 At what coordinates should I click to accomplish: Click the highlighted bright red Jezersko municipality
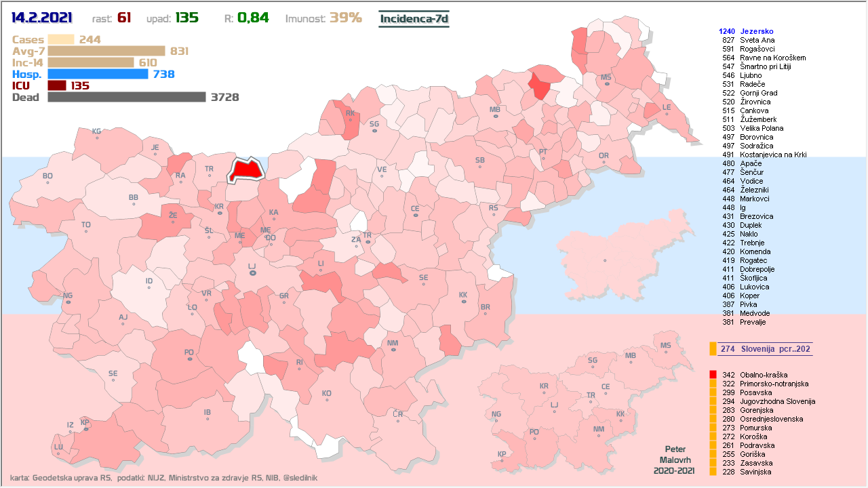[x=244, y=170]
